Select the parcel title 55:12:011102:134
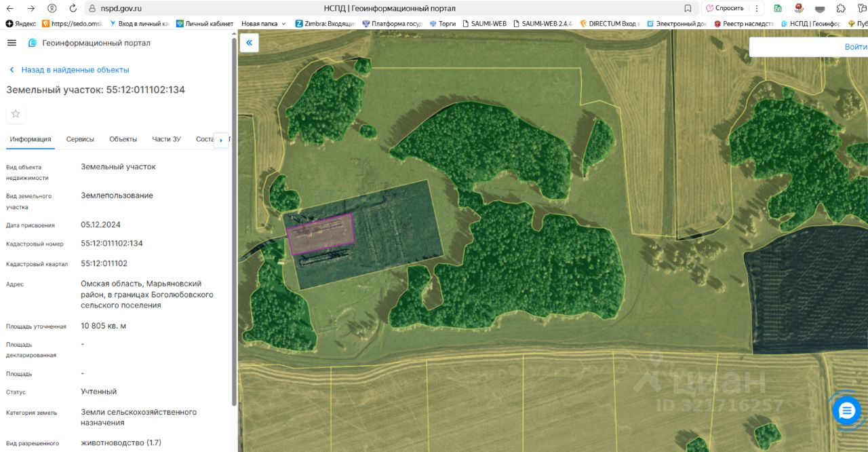The image size is (868, 452). click(146, 90)
